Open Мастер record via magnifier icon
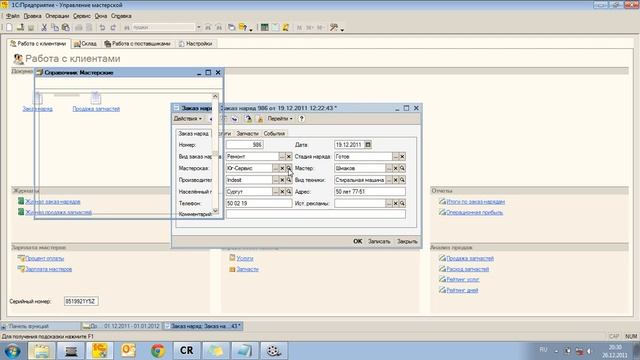 (402, 168)
